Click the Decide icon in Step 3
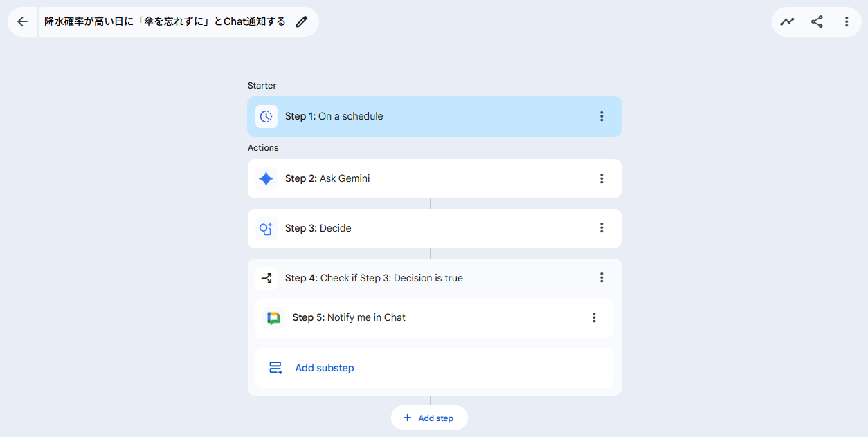868x437 pixels. coord(266,228)
